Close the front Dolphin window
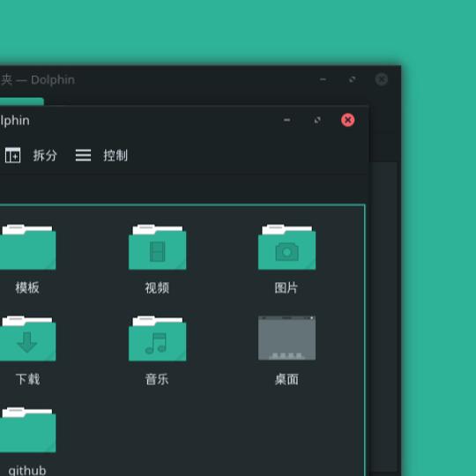476x476 pixels. pos(348,120)
